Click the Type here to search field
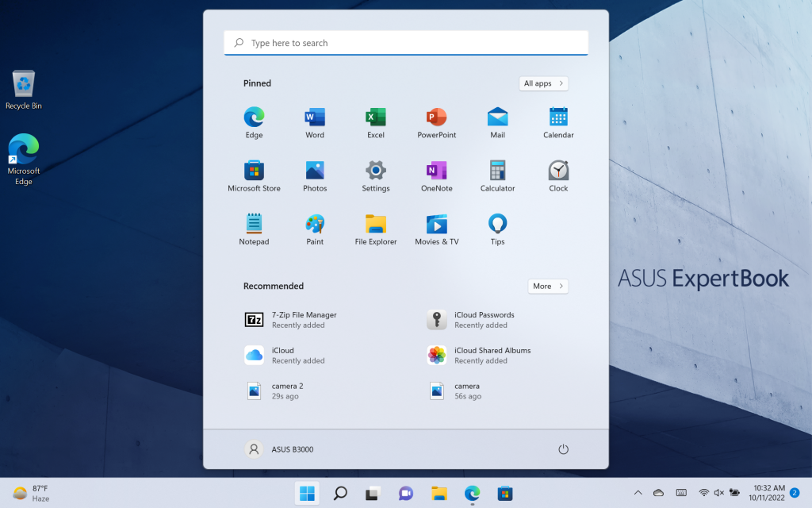This screenshot has height=508, width=812. click(x=405, y=43)
